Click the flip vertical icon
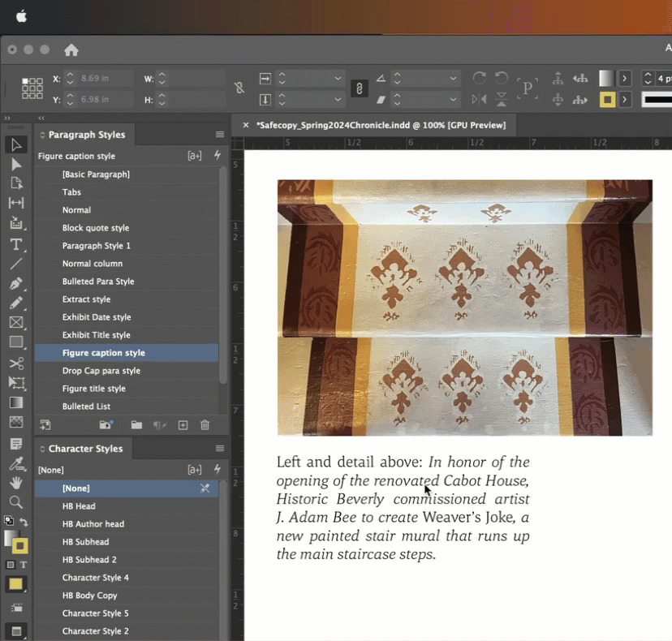672x641 pixels. point(501,100)
